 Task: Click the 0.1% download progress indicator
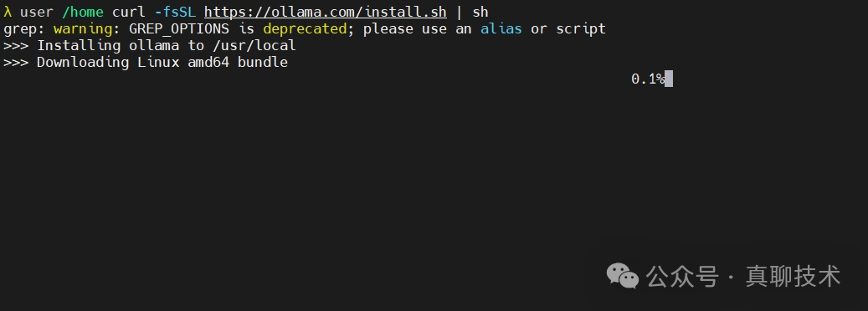(648, 79)
